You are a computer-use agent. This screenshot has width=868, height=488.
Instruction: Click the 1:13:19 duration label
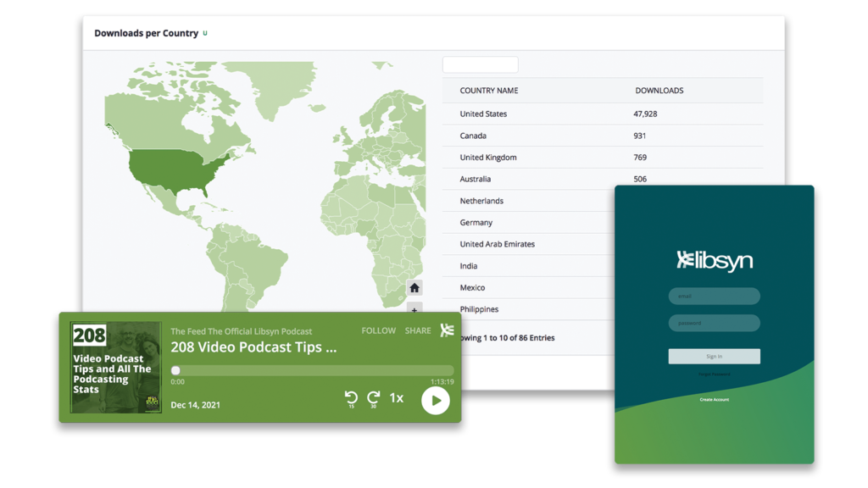click(442, 382)
